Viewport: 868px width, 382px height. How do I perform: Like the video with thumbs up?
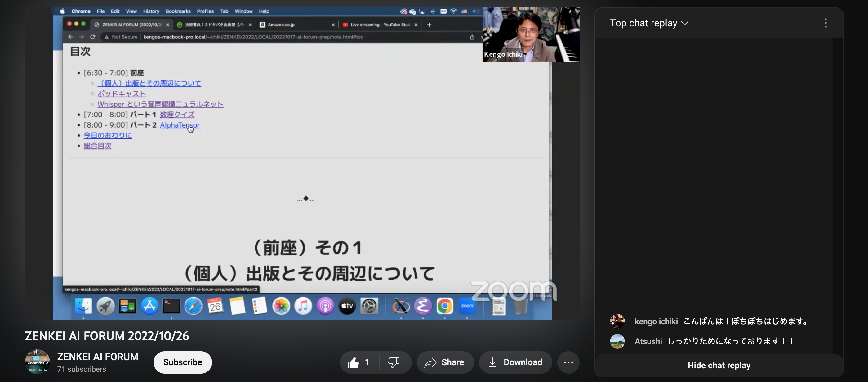[359, 362]
